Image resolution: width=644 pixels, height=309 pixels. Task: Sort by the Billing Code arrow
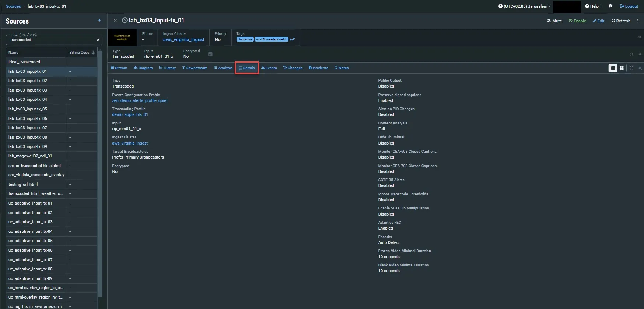click(x=93, y=53)
